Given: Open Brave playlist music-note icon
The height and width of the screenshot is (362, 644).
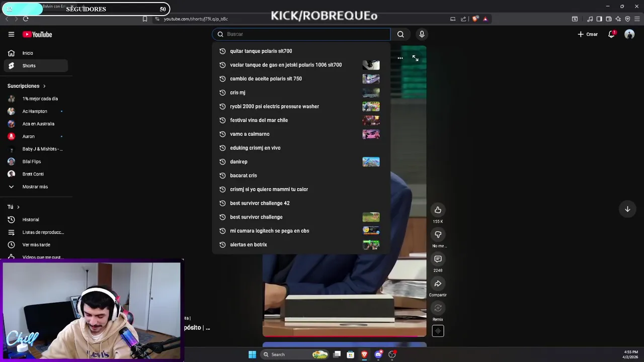Looking at the screenshot, I should pyautogui.click(x=590, y=19).
